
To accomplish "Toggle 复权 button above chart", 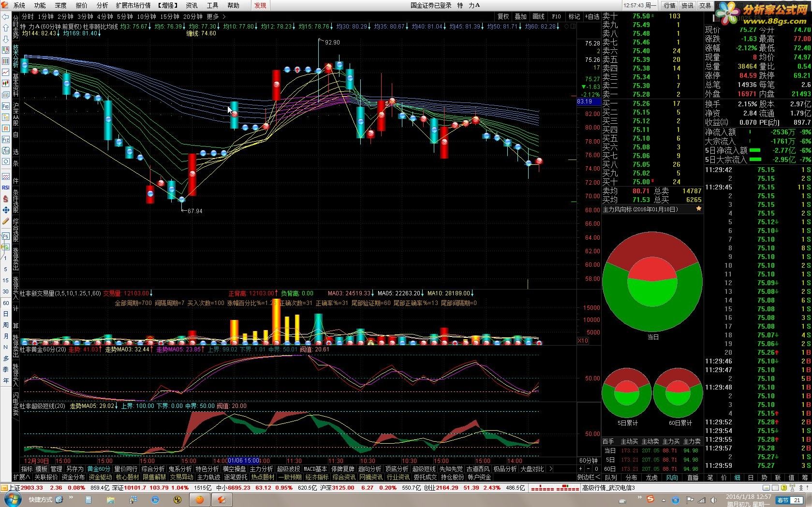I will [x=503, y=16].
